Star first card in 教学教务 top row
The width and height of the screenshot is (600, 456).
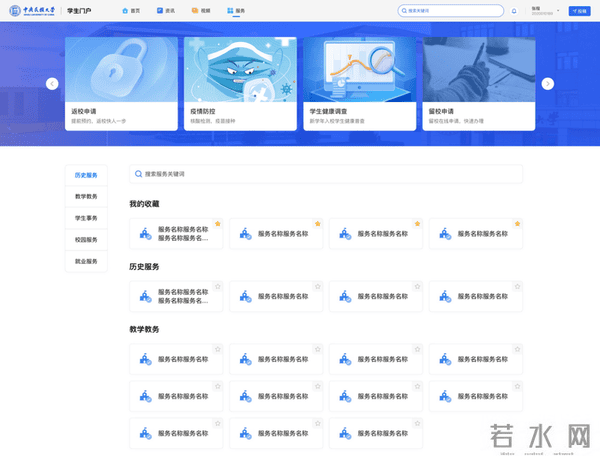coord(218,349)
